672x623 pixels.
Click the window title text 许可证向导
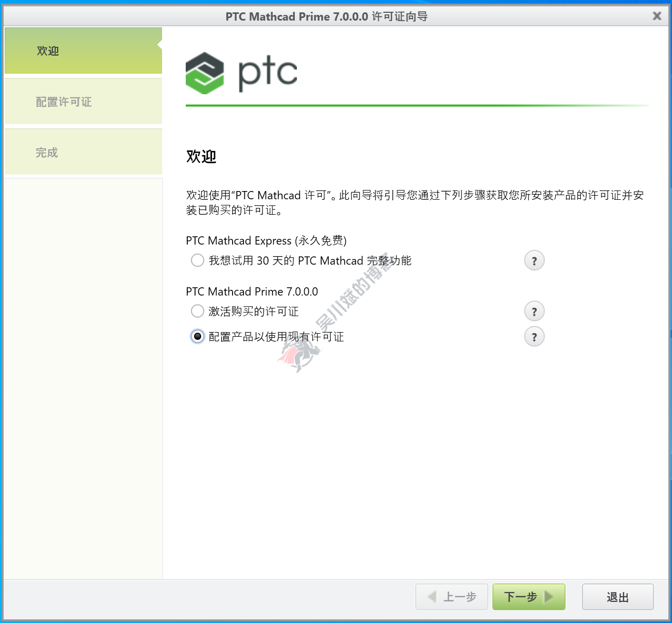point(400,16)
